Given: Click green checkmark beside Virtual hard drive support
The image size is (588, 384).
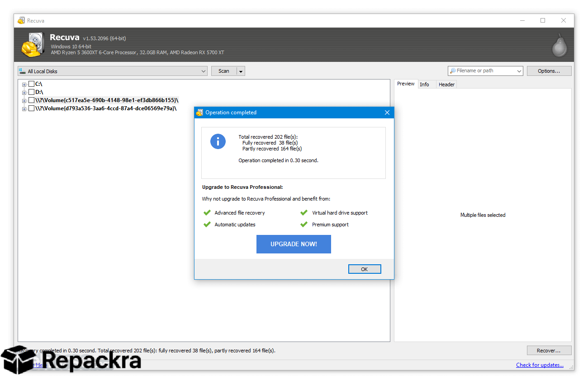Looking at the screenshot, I should tap(304, 213).
